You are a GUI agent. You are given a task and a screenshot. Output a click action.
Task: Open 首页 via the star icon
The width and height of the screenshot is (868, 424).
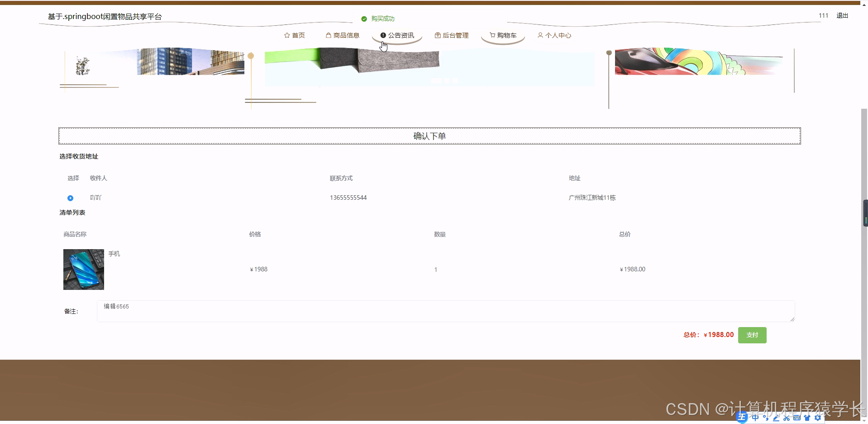click(x=287, y=35)
